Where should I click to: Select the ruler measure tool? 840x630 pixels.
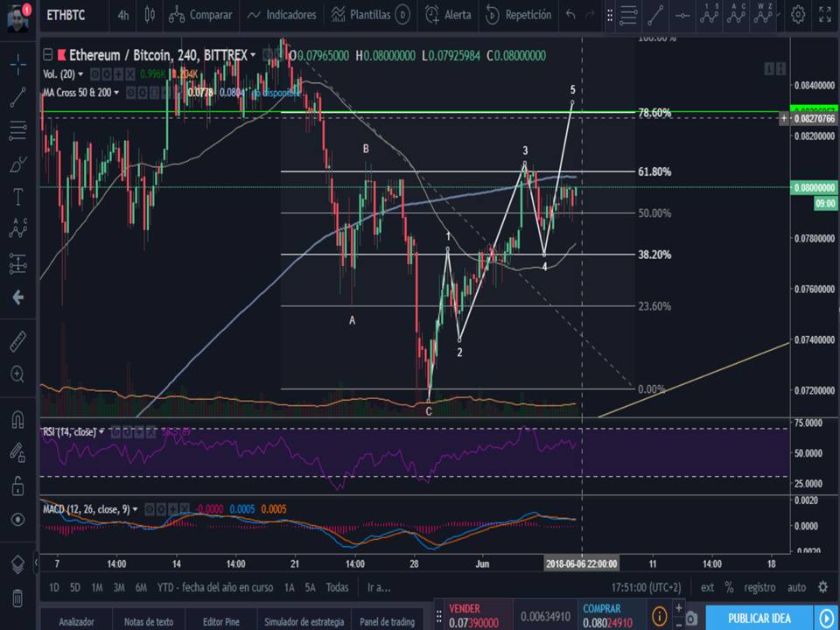click(x=17, y=341)
